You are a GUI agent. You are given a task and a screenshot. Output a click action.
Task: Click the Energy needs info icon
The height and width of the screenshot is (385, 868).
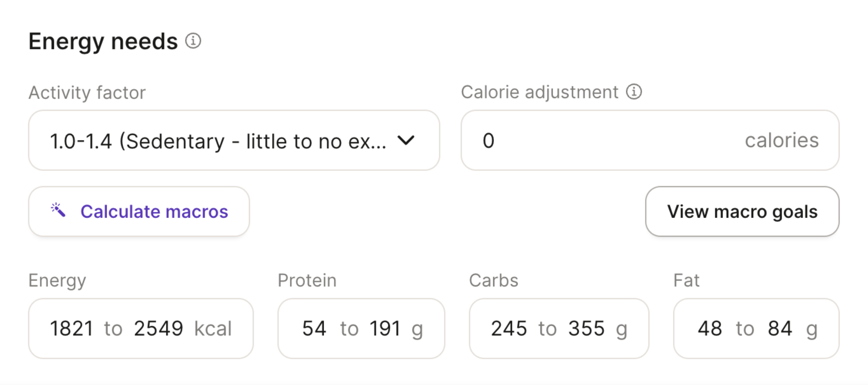(x=193, y=41)
